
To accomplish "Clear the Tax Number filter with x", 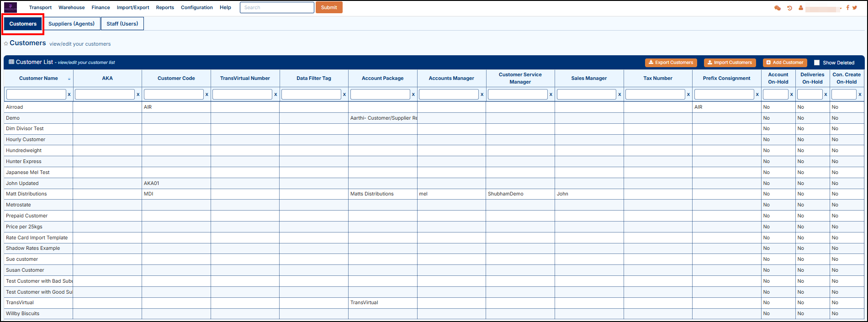I will (688, 95).
